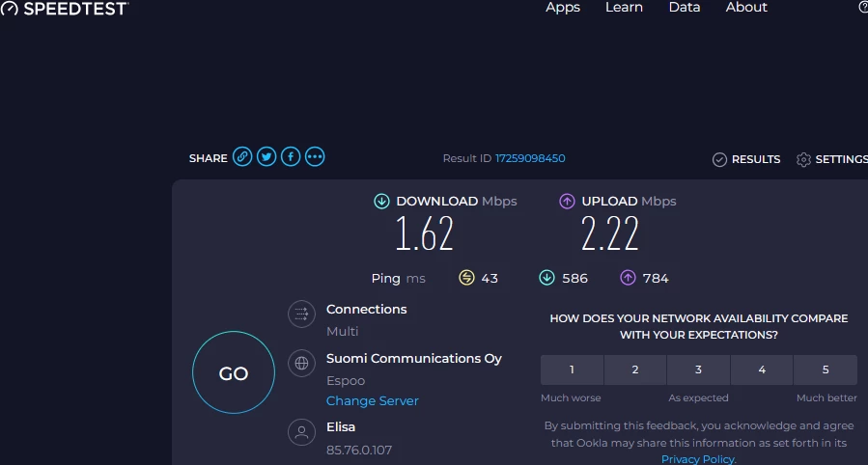Screen dimensions: 868x465
Task: Open RESULTS label
Action: [756, 160]
